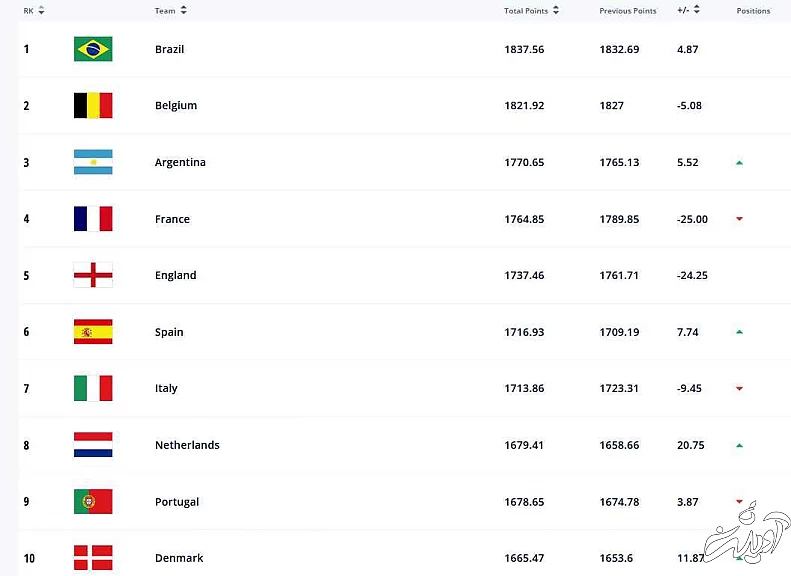Open the Netherlands team link
Image resolution: width=791 pixels, height=576 pixels.
(x=187, y=445)
